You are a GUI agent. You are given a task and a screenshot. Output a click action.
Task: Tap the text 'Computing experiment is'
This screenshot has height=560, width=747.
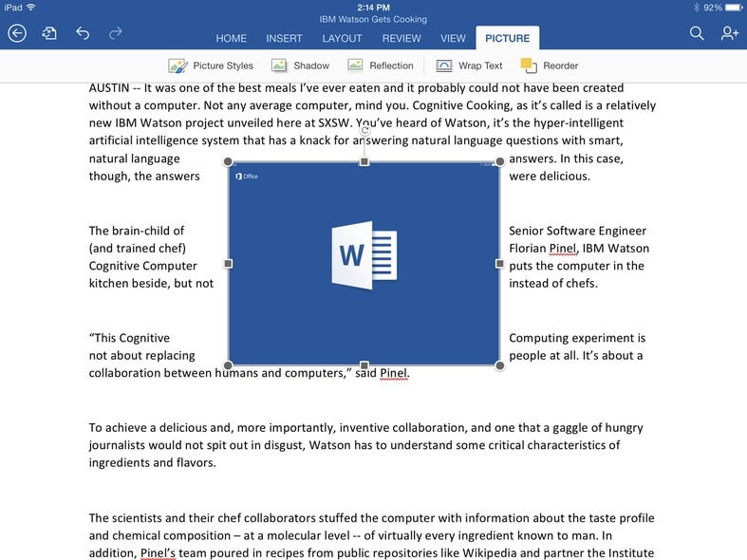[577, 338]
